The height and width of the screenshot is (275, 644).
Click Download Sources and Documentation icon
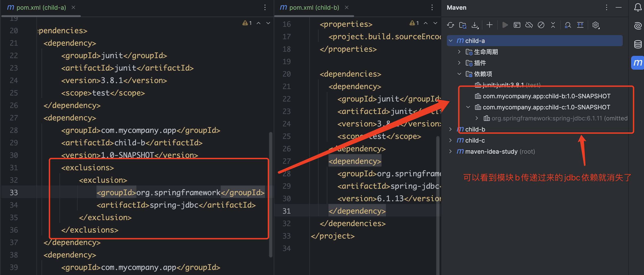click(x=475, y=25)
